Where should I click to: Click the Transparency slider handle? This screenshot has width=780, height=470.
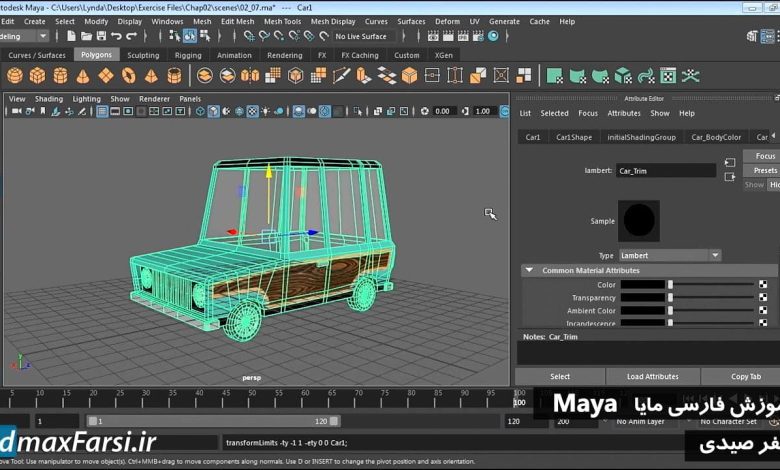pos(670,298)
